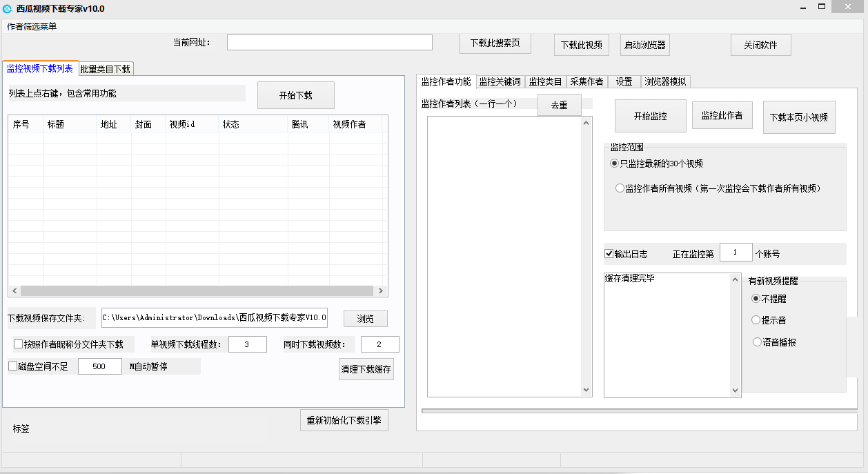
Task: Click author list scroll up arrow
Action: click(587, 122)
